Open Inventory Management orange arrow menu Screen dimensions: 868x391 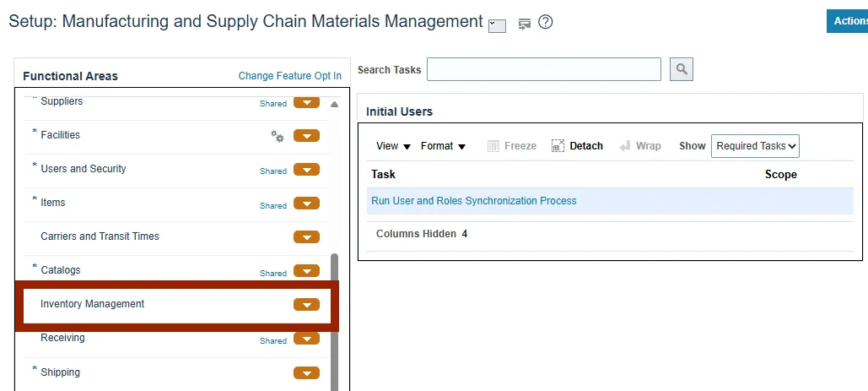pos(306,305)
